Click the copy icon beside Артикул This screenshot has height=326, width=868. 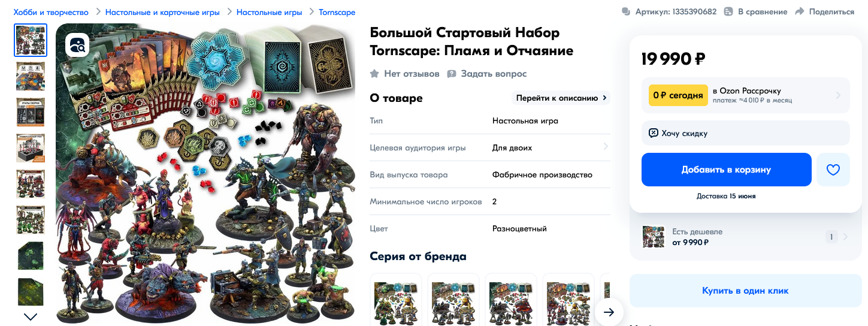tap(627, 11)
